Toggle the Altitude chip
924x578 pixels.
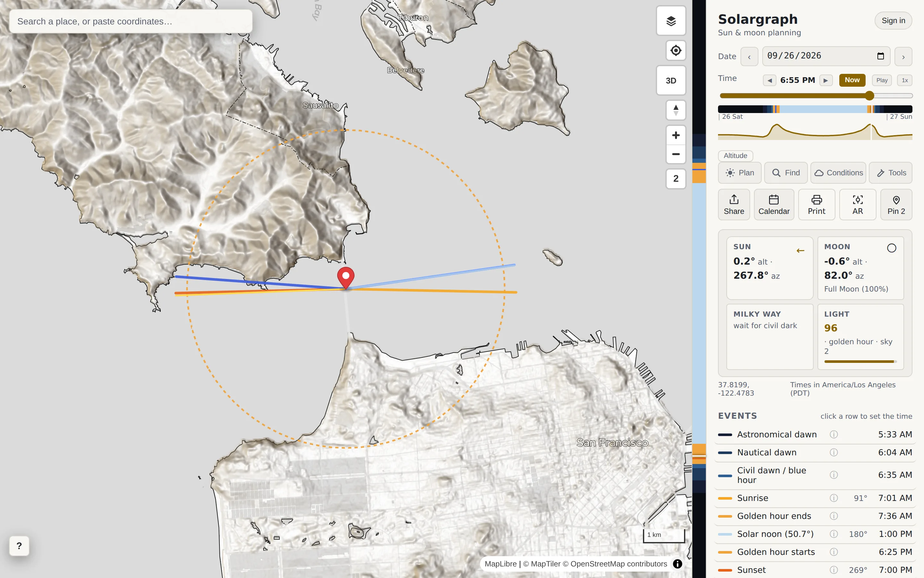pyautogui.click(x=735, y=156)
